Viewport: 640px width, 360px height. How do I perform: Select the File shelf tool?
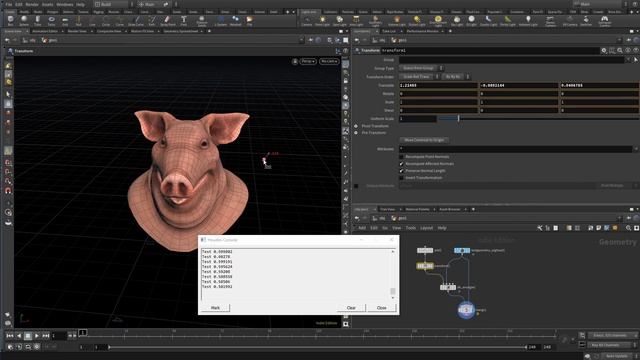pos(249,20)
